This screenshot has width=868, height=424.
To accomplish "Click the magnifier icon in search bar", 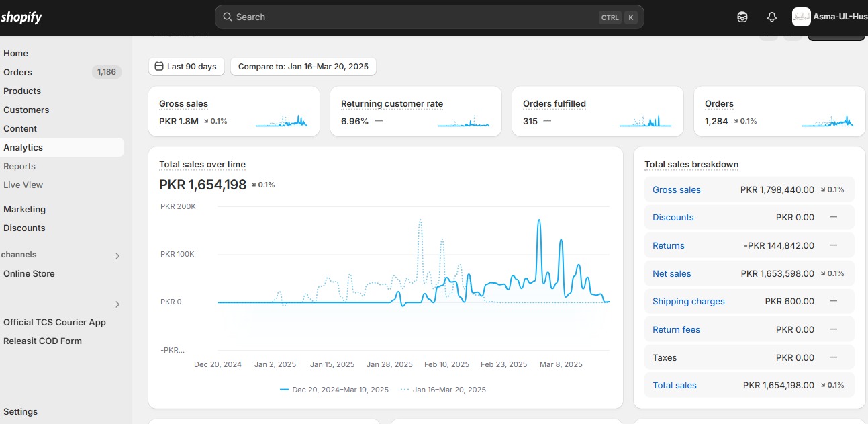I will [228, 17].
